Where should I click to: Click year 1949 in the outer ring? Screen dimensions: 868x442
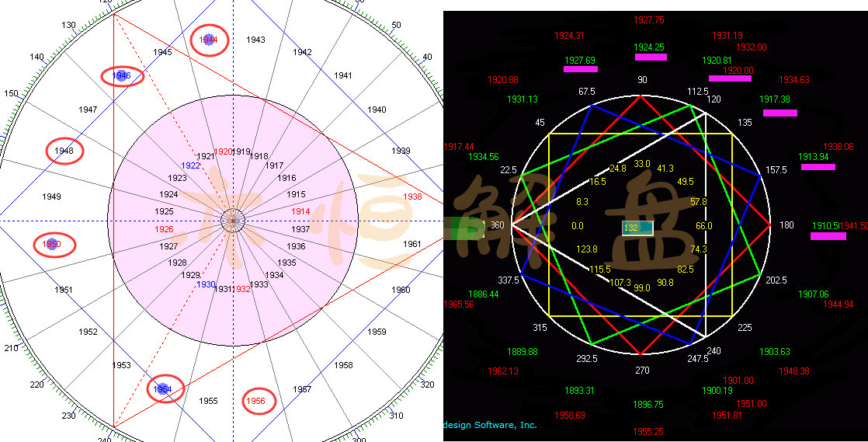(51, 197)
